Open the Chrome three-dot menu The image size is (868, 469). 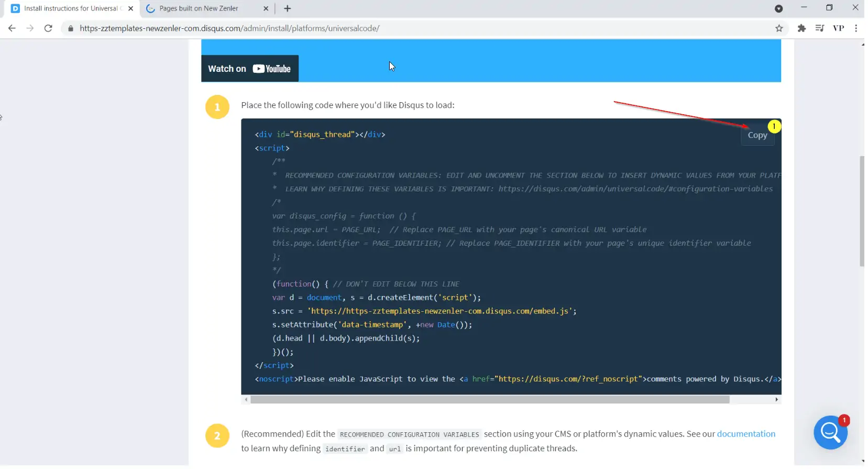click(x=856, y=28)
